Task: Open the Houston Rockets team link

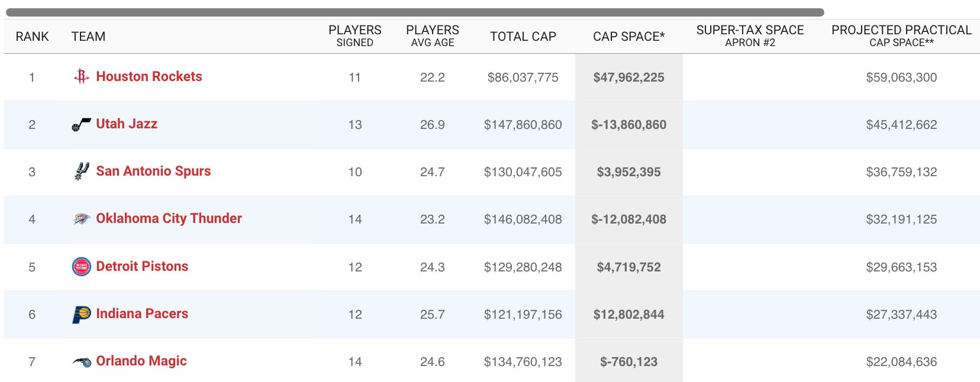Action: coord(149,77)
